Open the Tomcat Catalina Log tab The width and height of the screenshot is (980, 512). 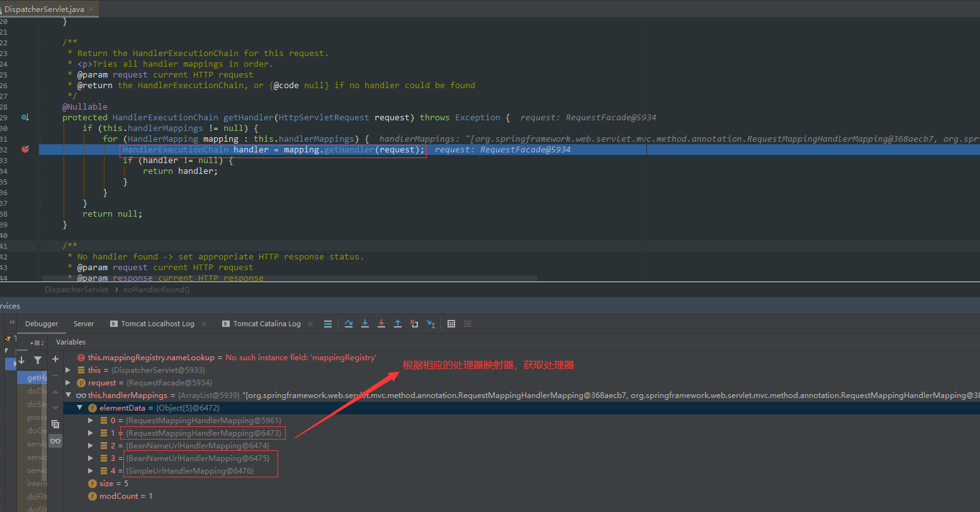click(x=267, y=324)
